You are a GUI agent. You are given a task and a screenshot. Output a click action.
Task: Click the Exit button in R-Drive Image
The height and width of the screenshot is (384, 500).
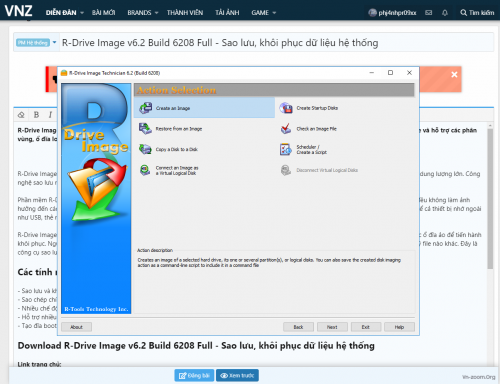[x=366, y=327]
